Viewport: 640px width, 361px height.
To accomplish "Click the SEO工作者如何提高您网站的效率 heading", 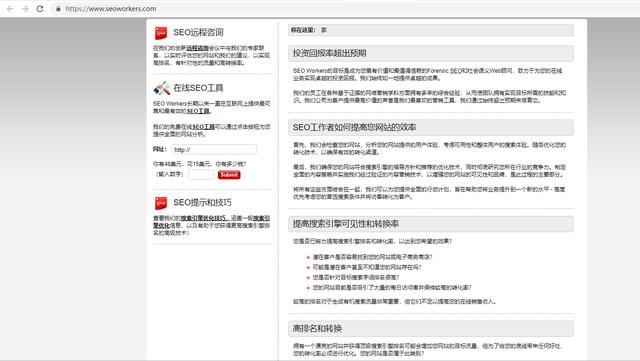I will tap(354, 127).
